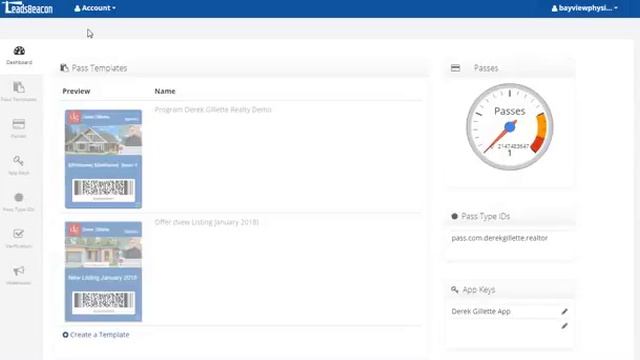Click the New Listing January 2018 pass preview
Screen dimensions: 640x360
point(103,271)
